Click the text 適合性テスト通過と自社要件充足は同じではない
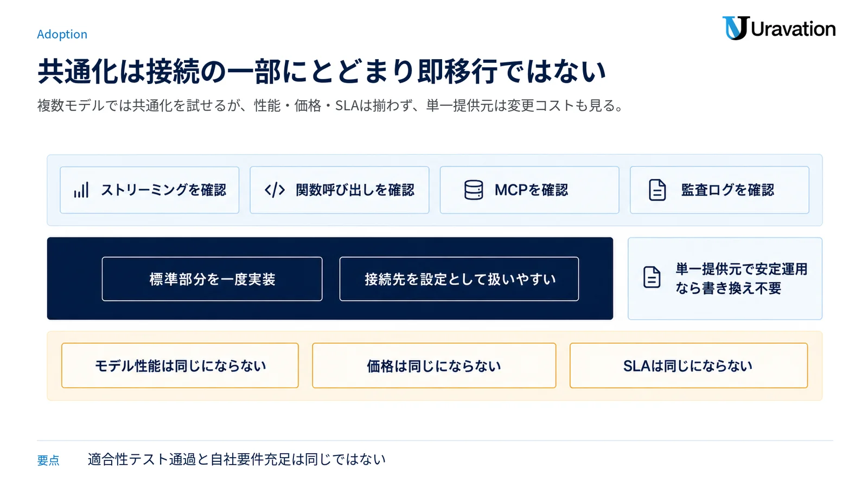868x488 pixels. click(x=237, y=459)
